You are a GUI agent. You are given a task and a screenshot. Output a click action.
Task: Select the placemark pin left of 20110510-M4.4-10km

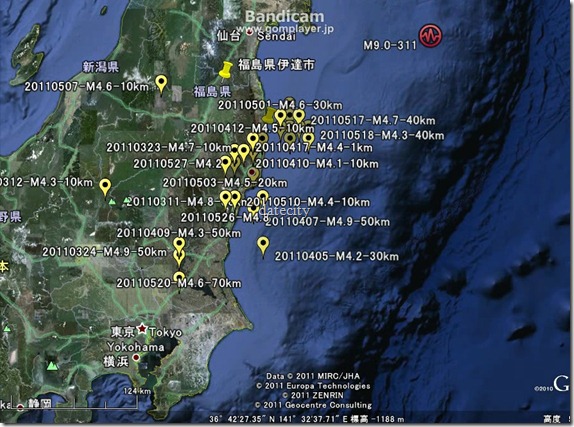pos(262,197)
